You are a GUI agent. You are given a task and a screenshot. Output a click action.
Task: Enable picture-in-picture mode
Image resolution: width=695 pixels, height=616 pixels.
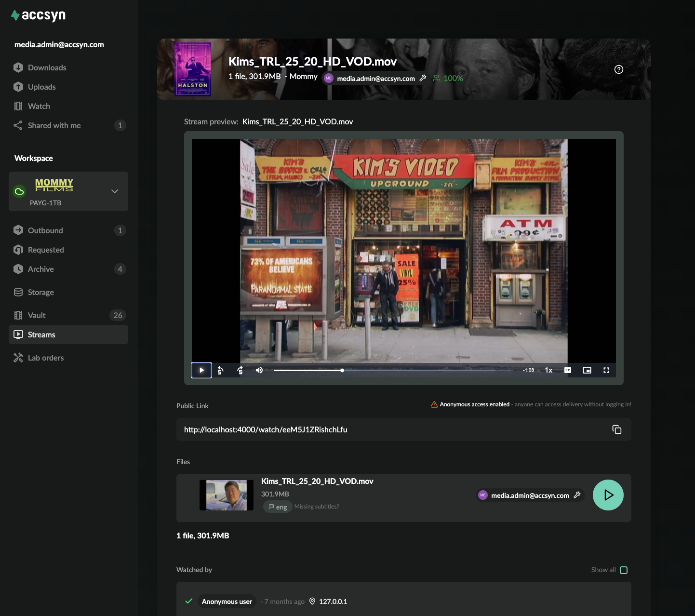(587, 370)
